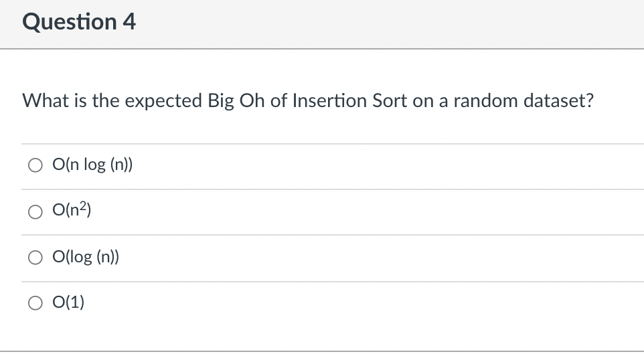Screen dimensions: 644x356
Task: Click empty space in the O(n²) answer row
Action: [x=402, y=211]
